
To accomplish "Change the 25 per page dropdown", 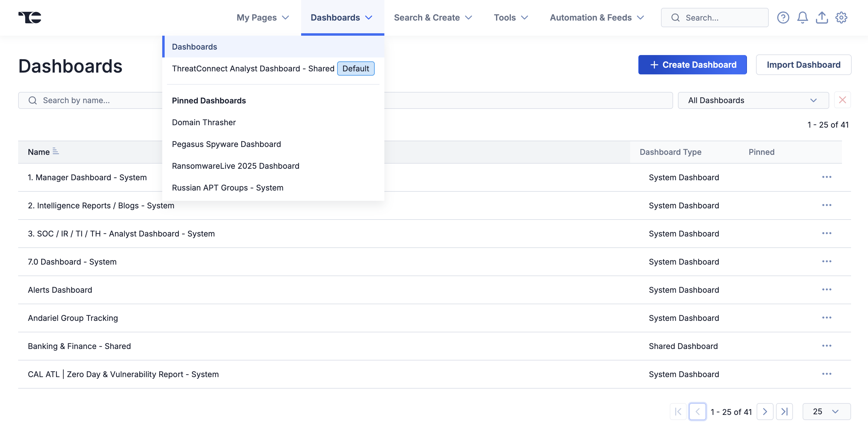I will [x=826, y=412].
